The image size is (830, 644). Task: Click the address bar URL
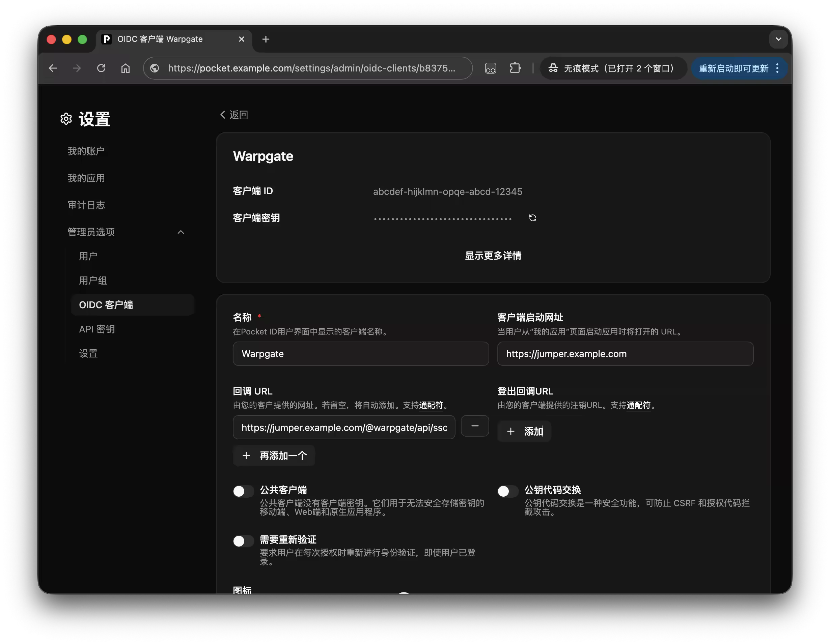[312, 68]
